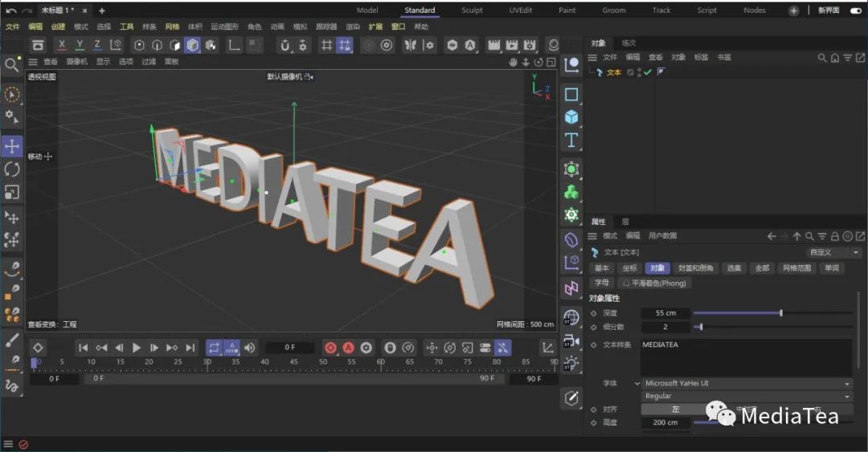
Task: Click the 坐标 attribute tab button
Action: pyautogui.click(x=629, y=268)
